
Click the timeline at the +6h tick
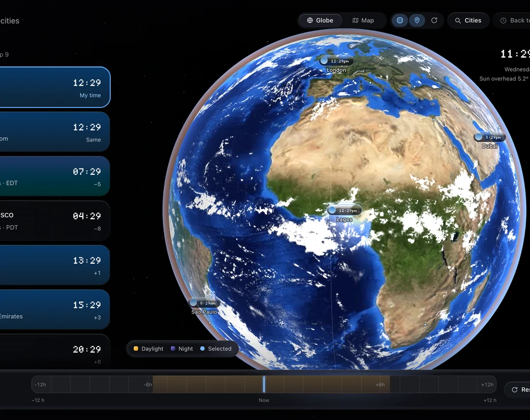click(380, 385)
